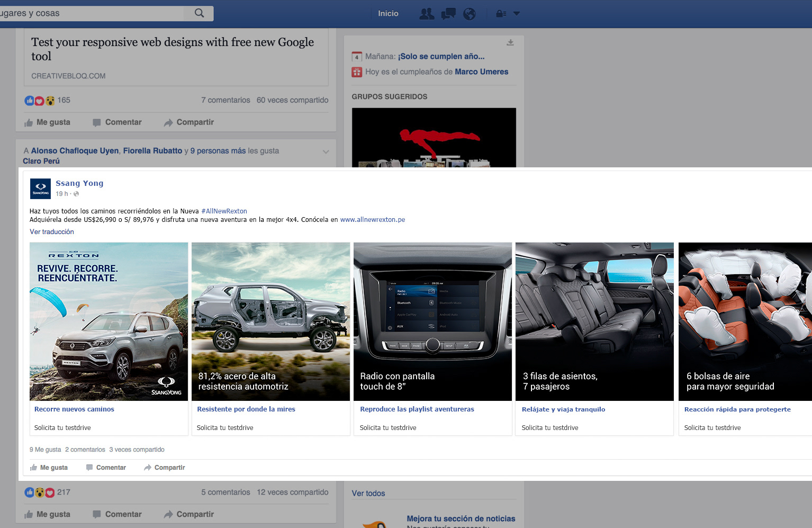Click 9 personas más link
Viewport: 812px width, 528px height.
218,151
